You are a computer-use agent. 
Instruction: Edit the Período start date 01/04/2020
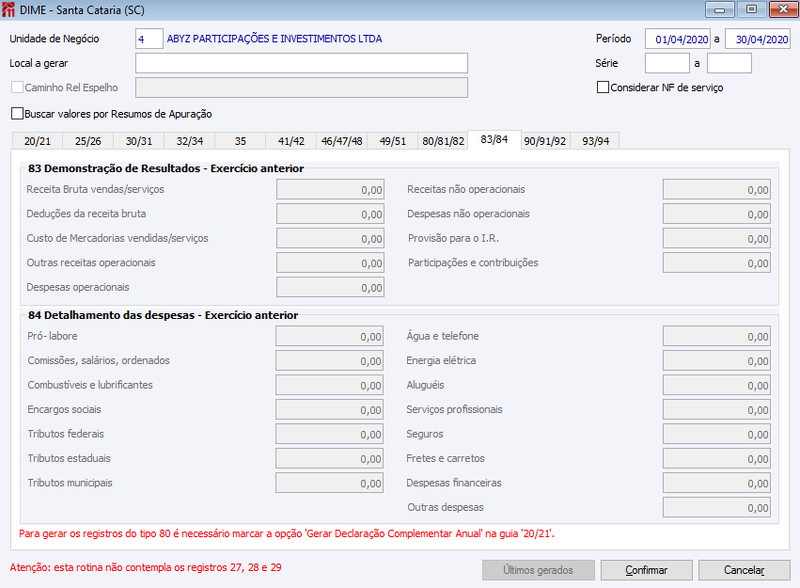(x=678, y=39)
